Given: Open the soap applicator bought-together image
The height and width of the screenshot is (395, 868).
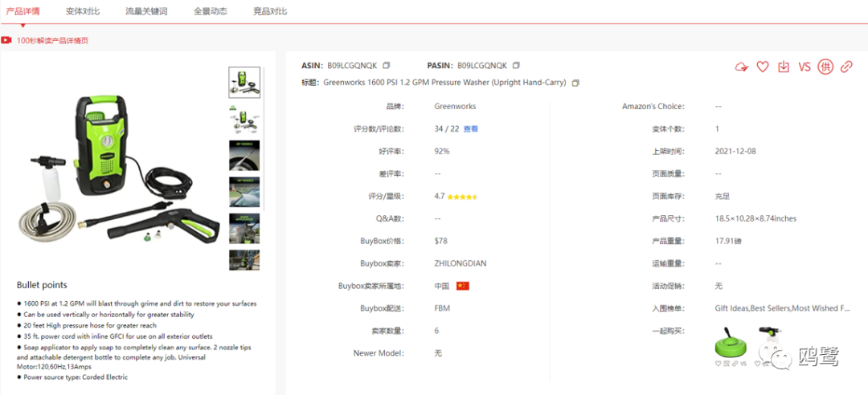Looking at the screenshot, I should coord(770,341).
